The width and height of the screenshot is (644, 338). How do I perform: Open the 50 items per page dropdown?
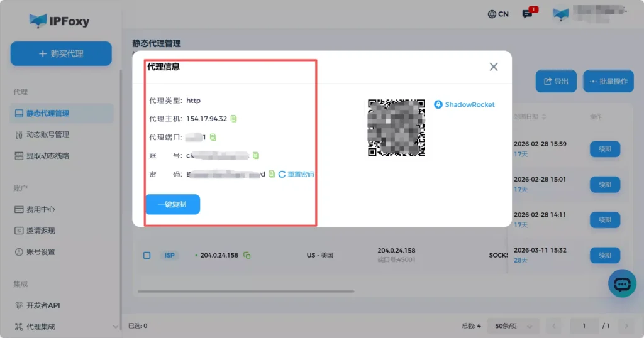(514, 326)
